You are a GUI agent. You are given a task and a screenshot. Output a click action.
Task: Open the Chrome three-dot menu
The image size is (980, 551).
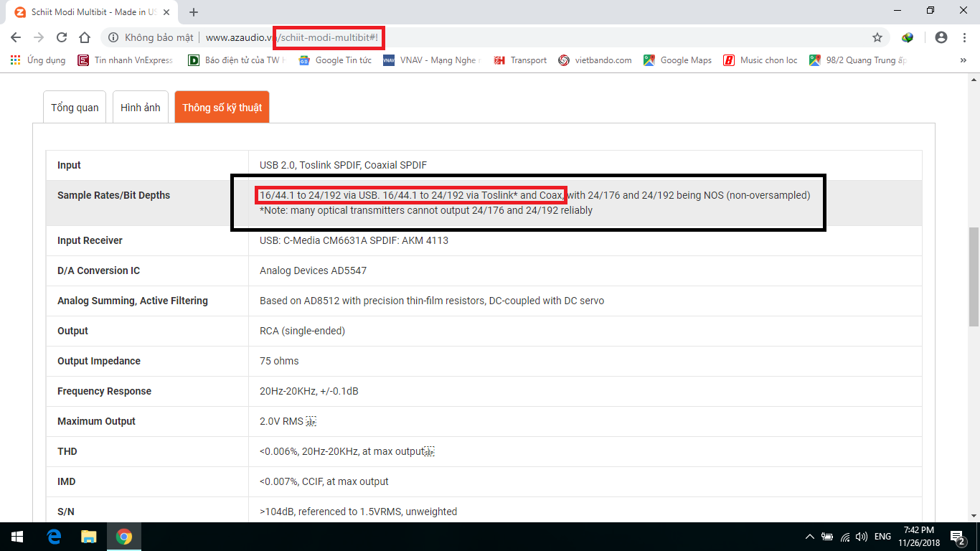click(x=964, y=37)
